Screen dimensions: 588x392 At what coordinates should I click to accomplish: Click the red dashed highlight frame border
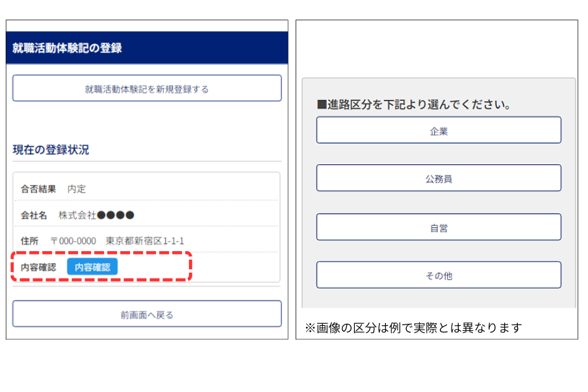[190, 267]
